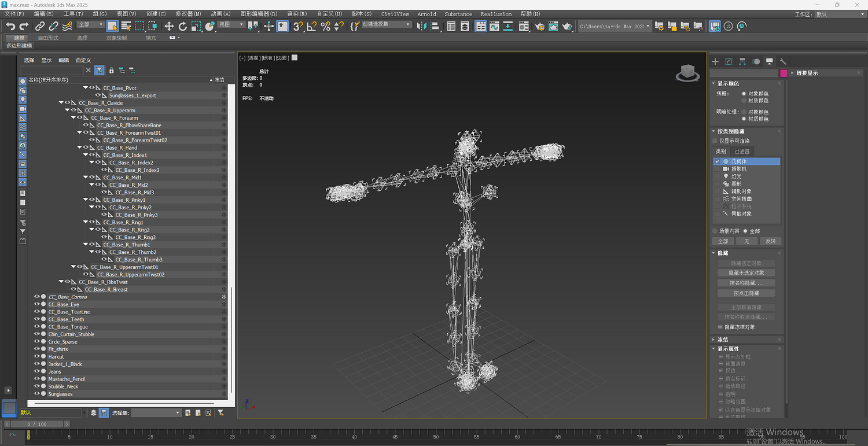The image size is (868, 446).
Task: Open the Layer Explorer toolbar icon
Action: (x=465, y=26)
